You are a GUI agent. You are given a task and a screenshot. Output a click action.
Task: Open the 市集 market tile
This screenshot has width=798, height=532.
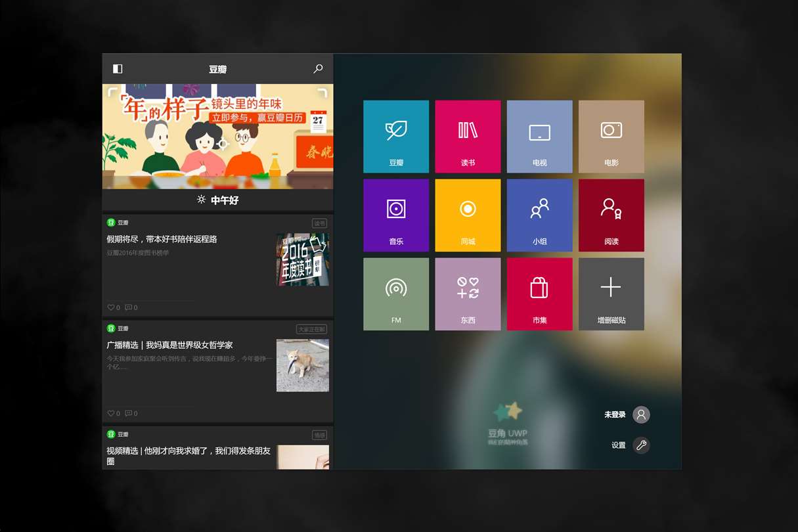tap(540, 294)
